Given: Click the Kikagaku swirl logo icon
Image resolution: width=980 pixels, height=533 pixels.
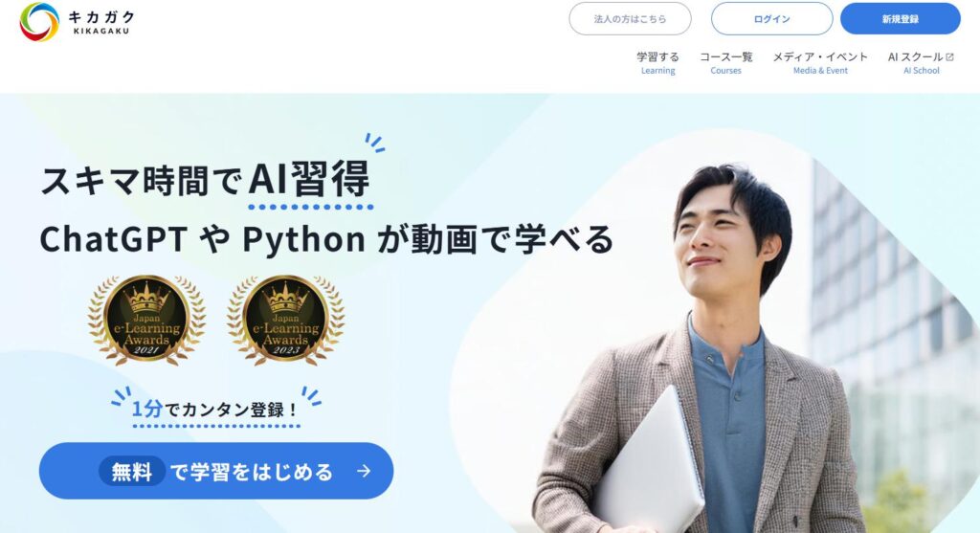Looking at the screenshot, I should click(x=39, y=22).
